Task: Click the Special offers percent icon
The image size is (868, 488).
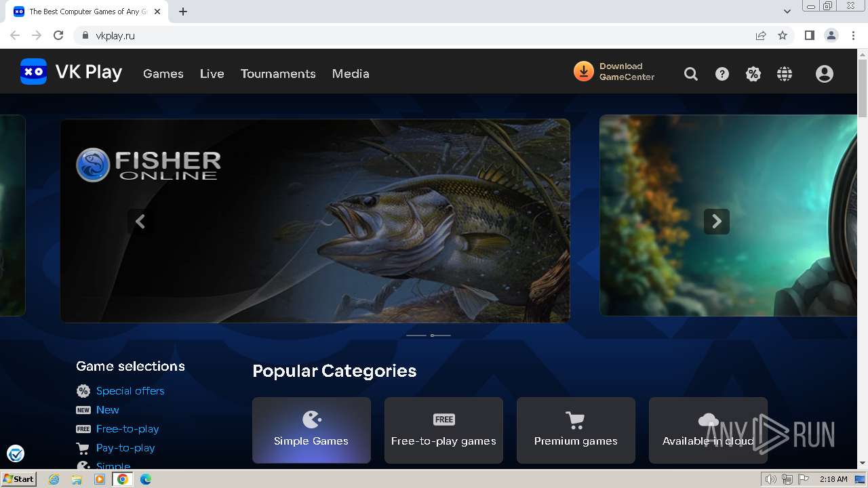Action: click(x=83, y=391)
